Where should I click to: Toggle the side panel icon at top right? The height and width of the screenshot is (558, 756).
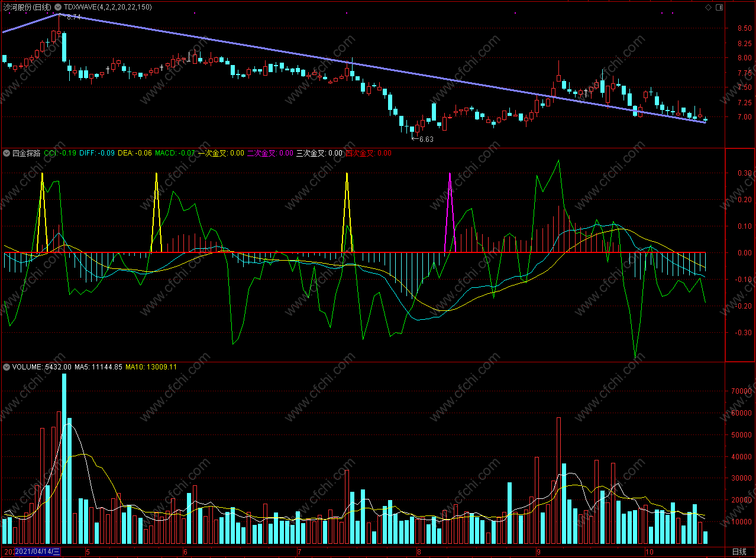coord(719,7)
